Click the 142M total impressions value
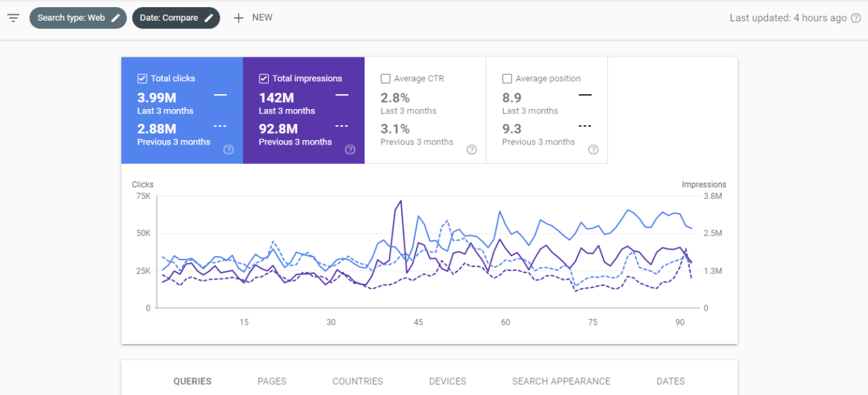 click(276, 97)
